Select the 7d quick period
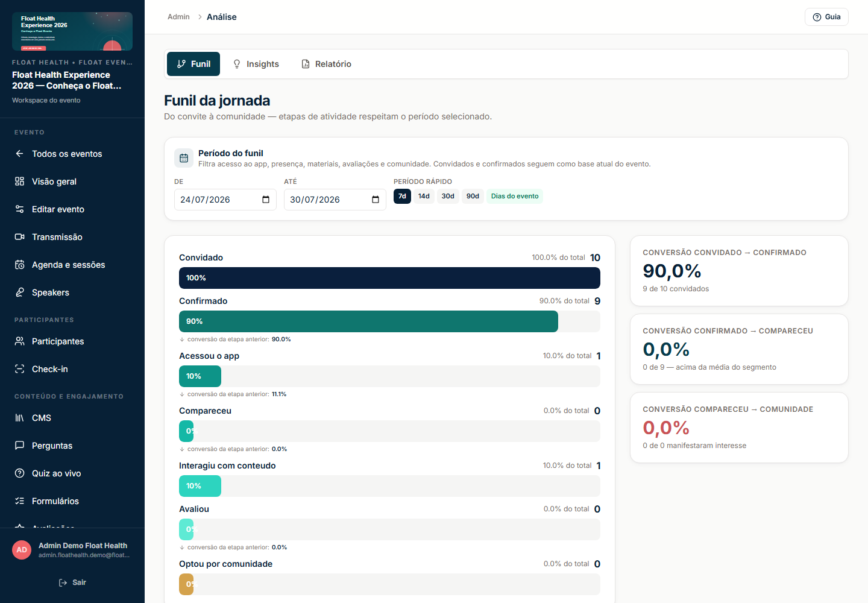 [402, 196]
